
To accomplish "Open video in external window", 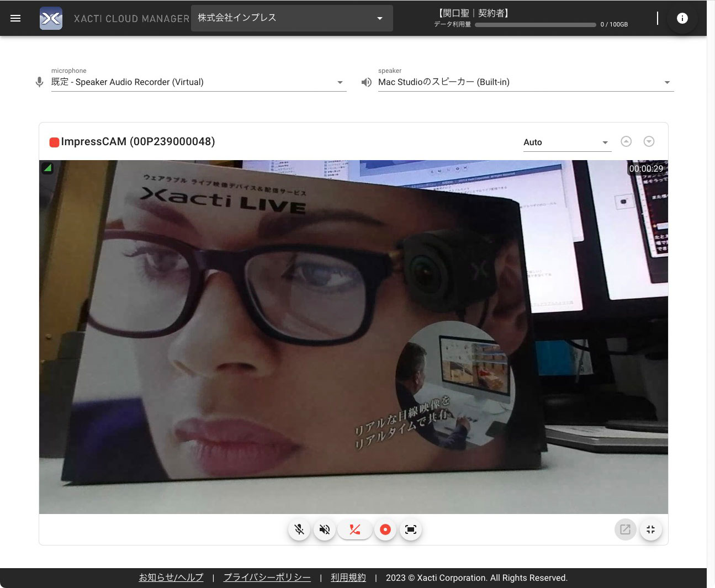I will click(x=625, y=529).
